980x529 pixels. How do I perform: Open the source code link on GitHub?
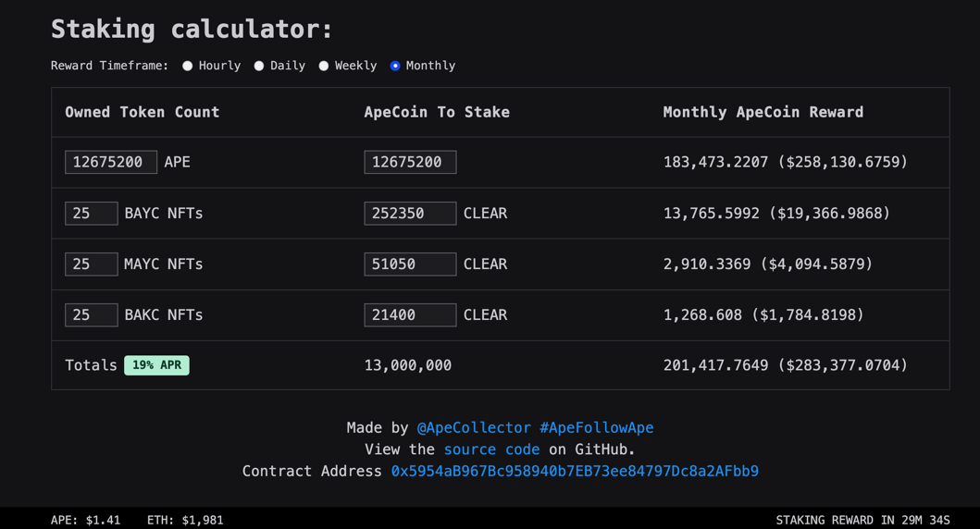(x=491, y=449)
